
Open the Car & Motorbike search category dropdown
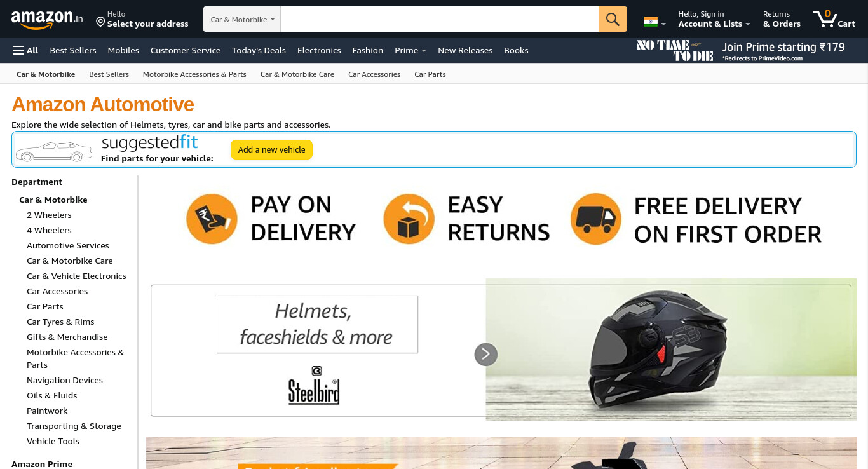coord(242,19)
